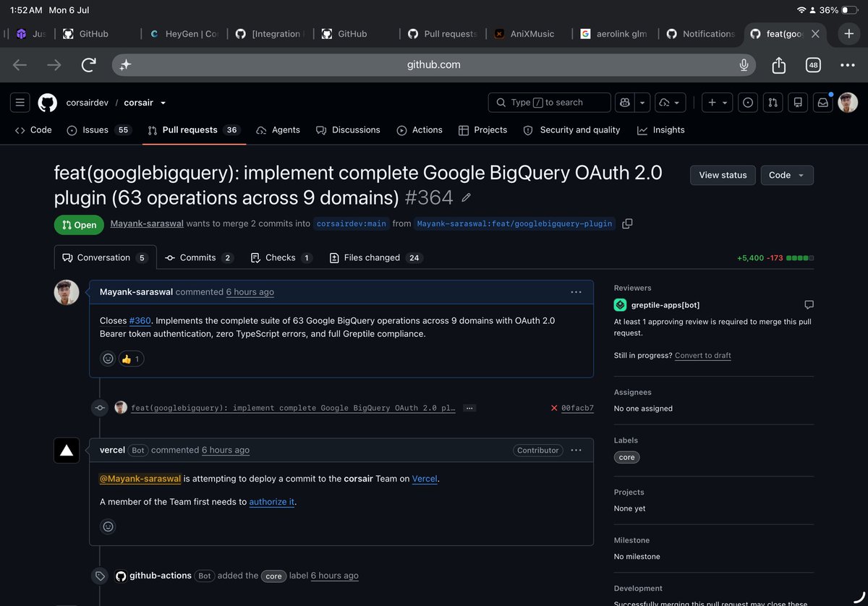Open the Issues shortcut icon in header
This screenshot has height=606, width=868.
pyautogui.click(x=748, y=103)
